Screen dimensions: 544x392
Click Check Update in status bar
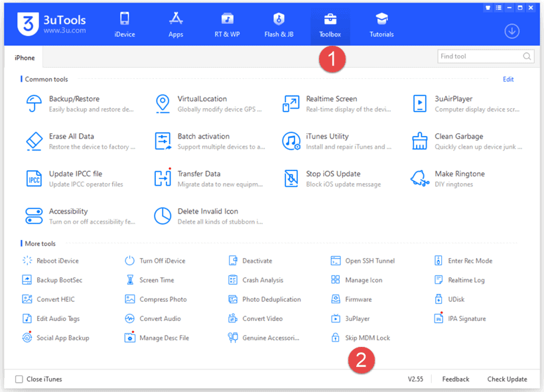point(507,379)
